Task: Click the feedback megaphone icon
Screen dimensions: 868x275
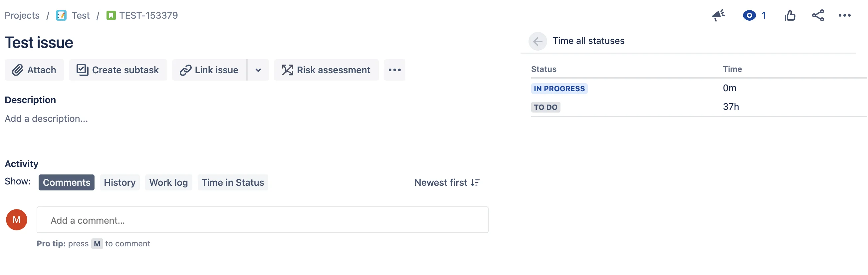Action: pyautogui.click(x=718, y=16)
